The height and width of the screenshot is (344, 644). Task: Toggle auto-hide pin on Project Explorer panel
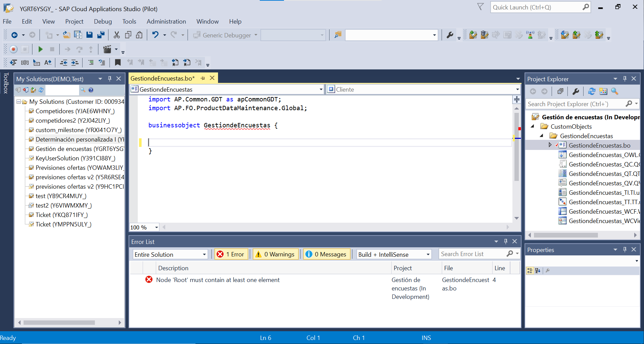625,79
